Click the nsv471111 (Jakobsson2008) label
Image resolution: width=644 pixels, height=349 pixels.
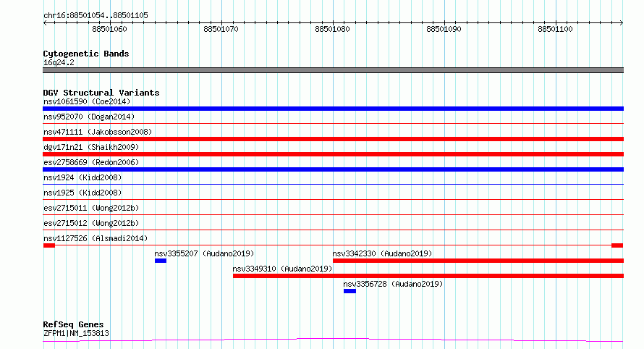(x=98, y=132)
